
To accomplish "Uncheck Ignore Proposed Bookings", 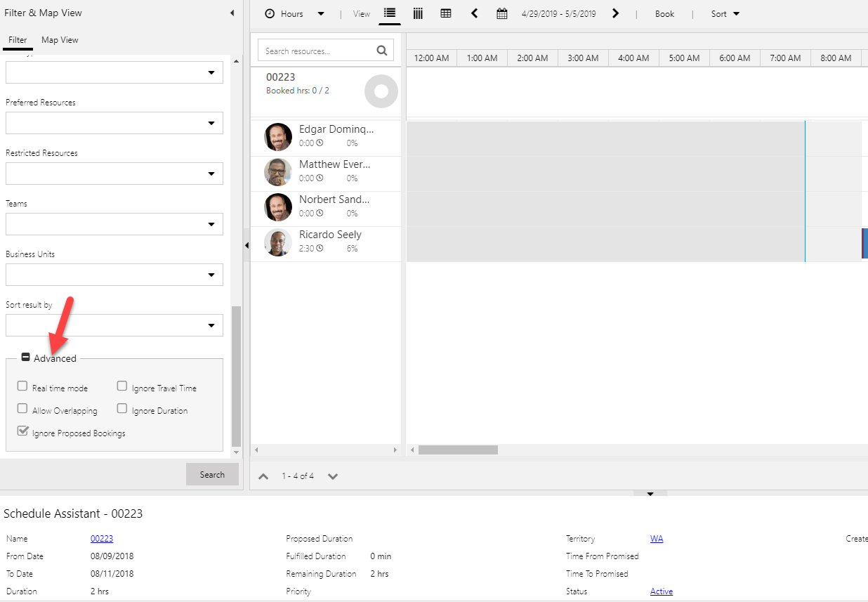I will (x=22, y=431).
